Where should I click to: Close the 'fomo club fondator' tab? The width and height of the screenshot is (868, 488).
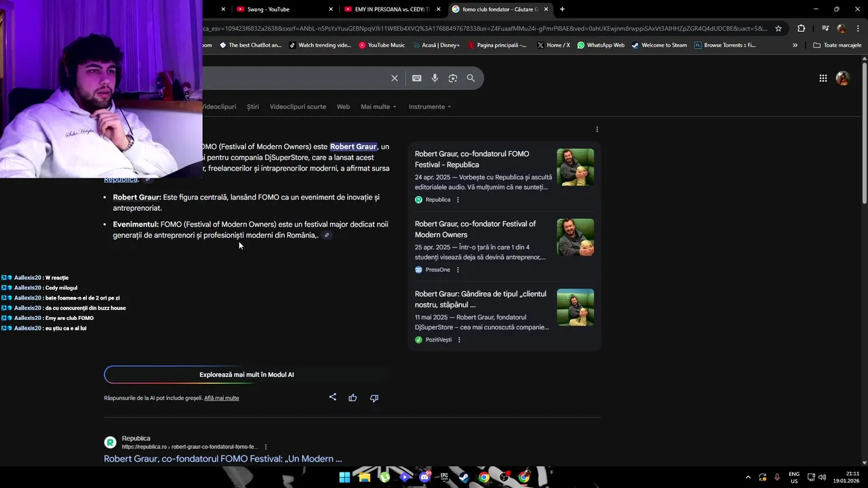click(x=546, y=9)
